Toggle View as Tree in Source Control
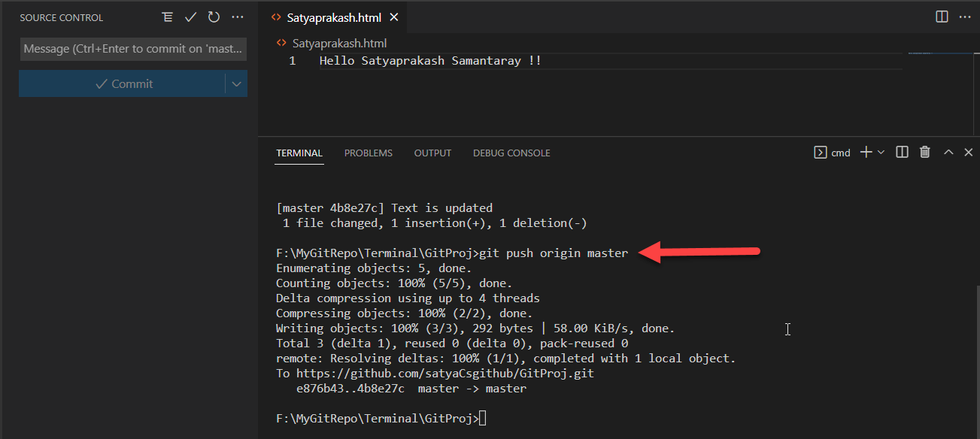The image size is (980, 439). click(x=167, y=17)
